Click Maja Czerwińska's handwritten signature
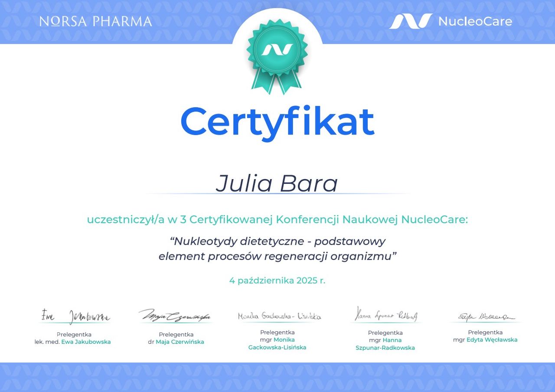The image size is (555, 392). [x=175, y=316]
